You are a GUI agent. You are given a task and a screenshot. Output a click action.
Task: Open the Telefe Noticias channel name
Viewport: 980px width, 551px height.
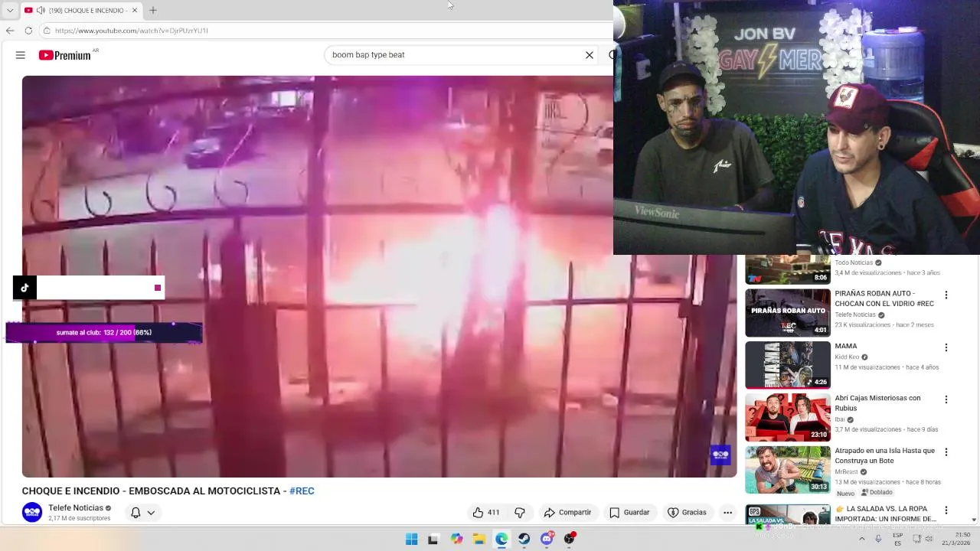pos(76,508)
